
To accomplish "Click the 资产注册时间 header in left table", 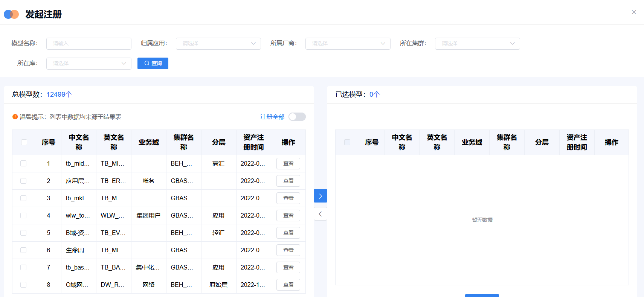I will tap(253, 142).
